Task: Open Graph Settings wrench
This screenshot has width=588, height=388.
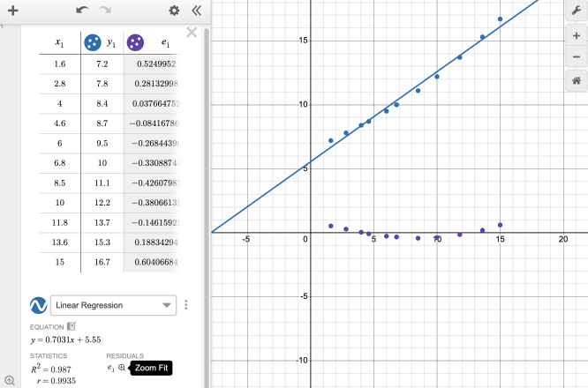Action: point(576,11)
